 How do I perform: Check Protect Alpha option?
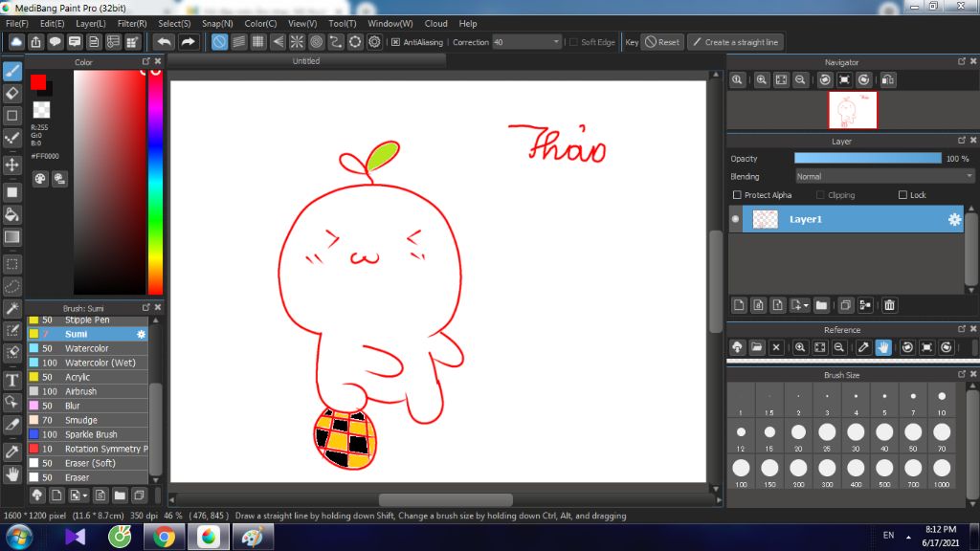coord(737,195)
